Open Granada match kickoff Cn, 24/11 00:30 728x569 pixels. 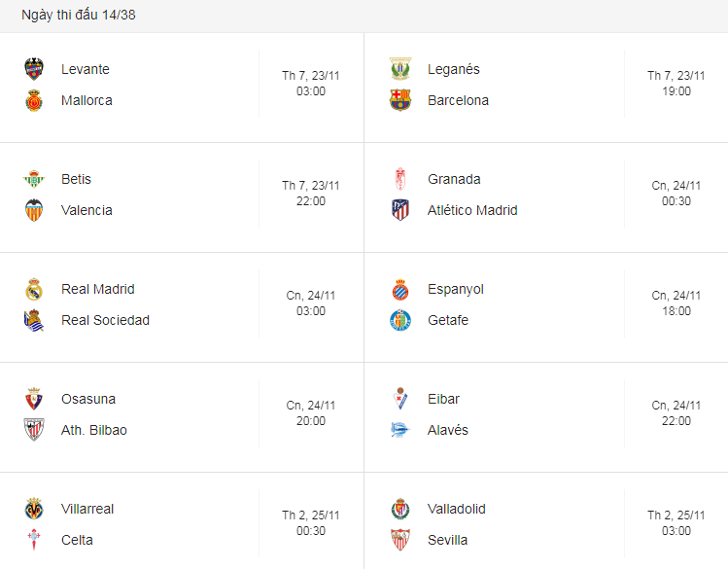pos(676,194)
